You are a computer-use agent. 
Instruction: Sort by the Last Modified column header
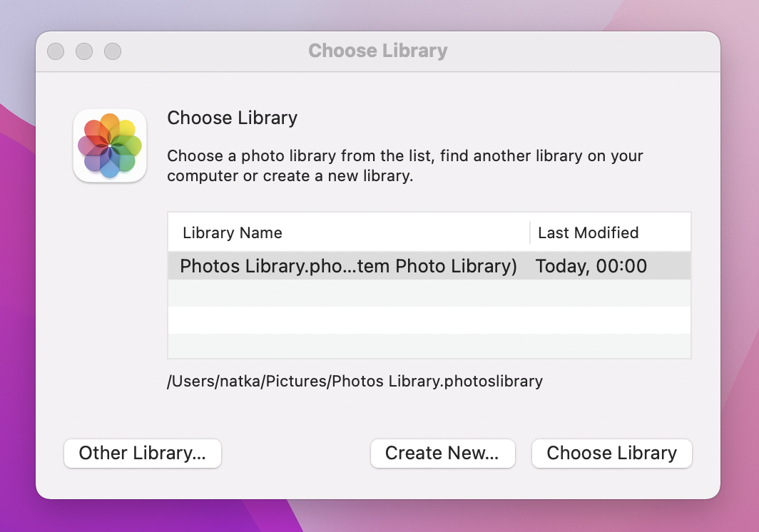coord(588,233)
